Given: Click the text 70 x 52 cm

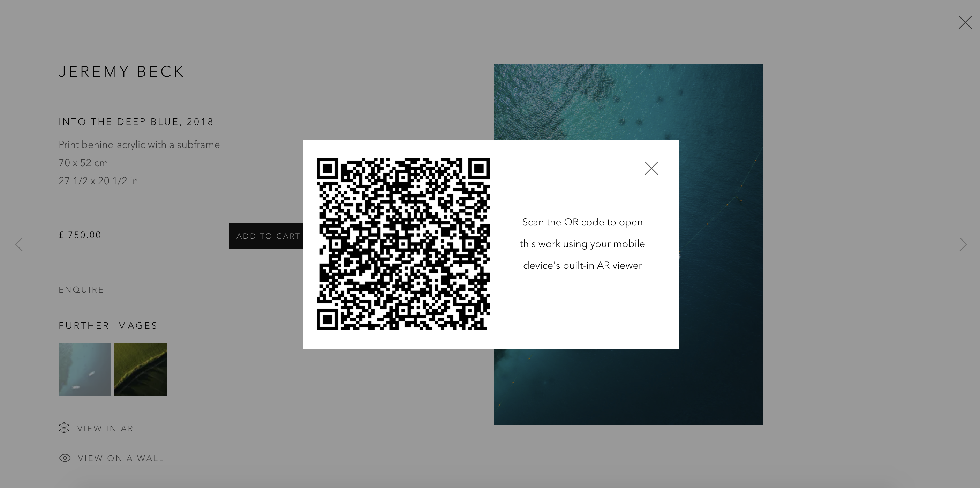Looking at the screenshot, I should point(83,163).
